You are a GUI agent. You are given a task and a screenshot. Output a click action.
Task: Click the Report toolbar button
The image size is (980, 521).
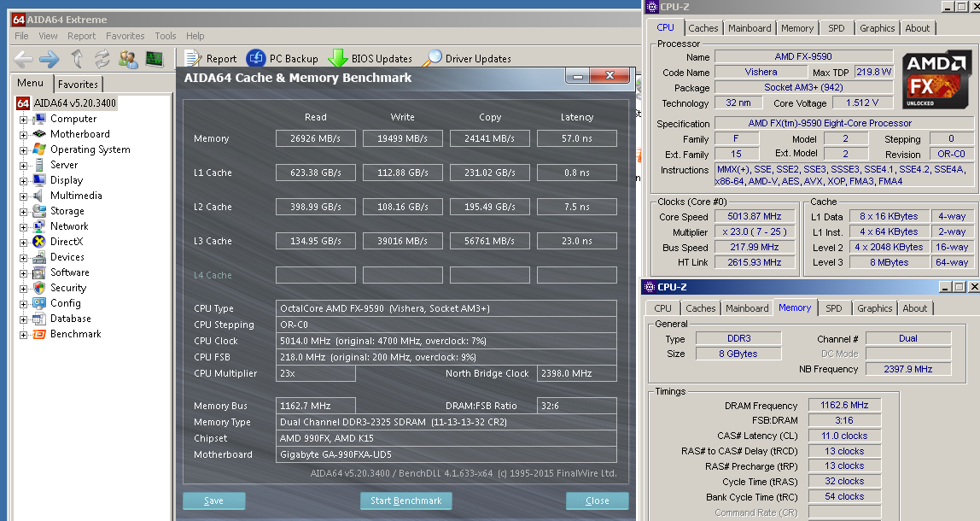click(211, 59)
